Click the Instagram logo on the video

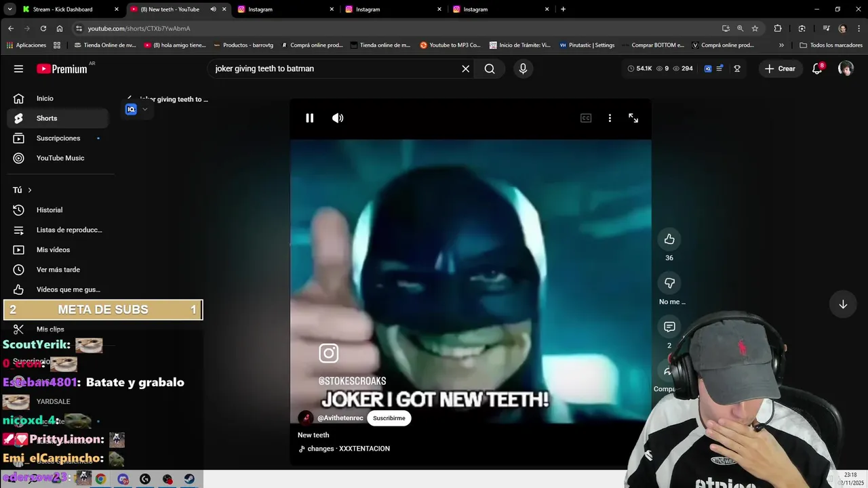(329, 353)
